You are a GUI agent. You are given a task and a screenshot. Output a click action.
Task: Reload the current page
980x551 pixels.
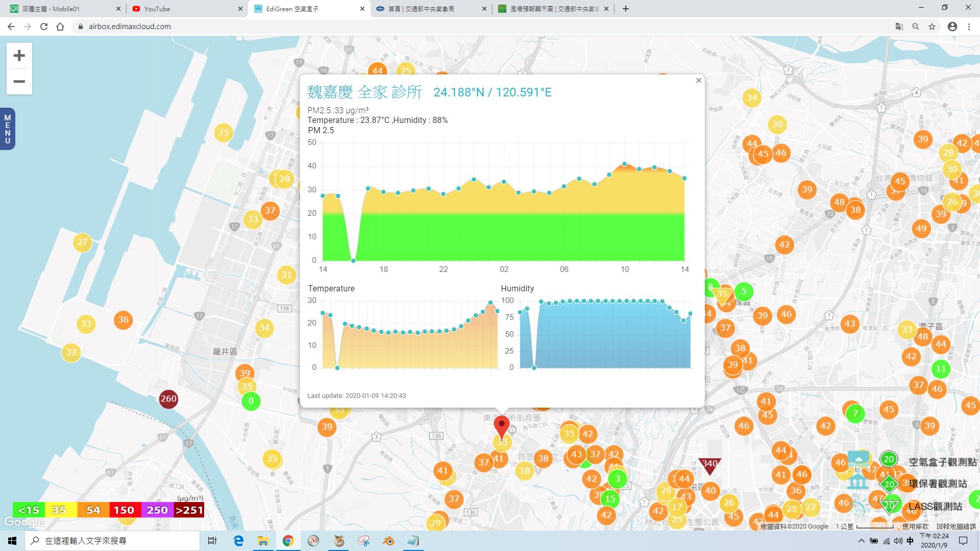(x=44, y=27)
